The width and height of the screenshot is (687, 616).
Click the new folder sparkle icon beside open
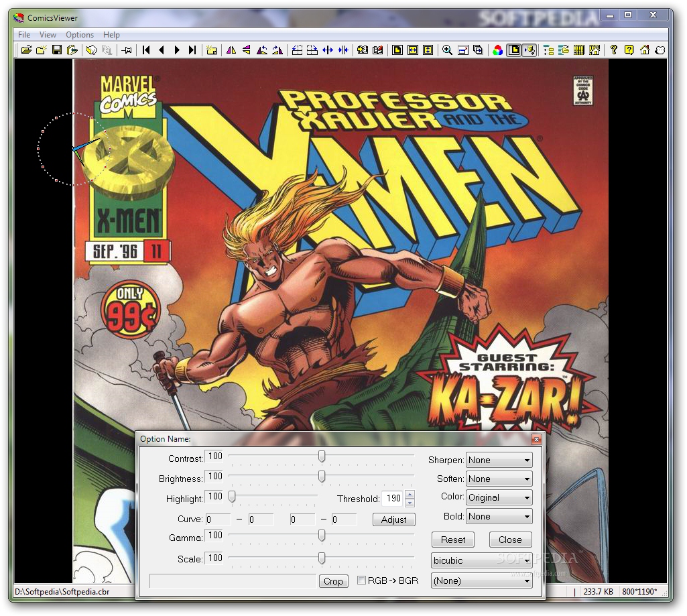(x=42, y=50)
